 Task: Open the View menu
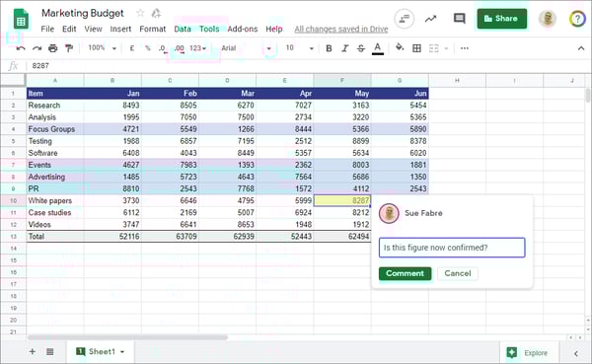pyautogui.click(x=93, y=29)
